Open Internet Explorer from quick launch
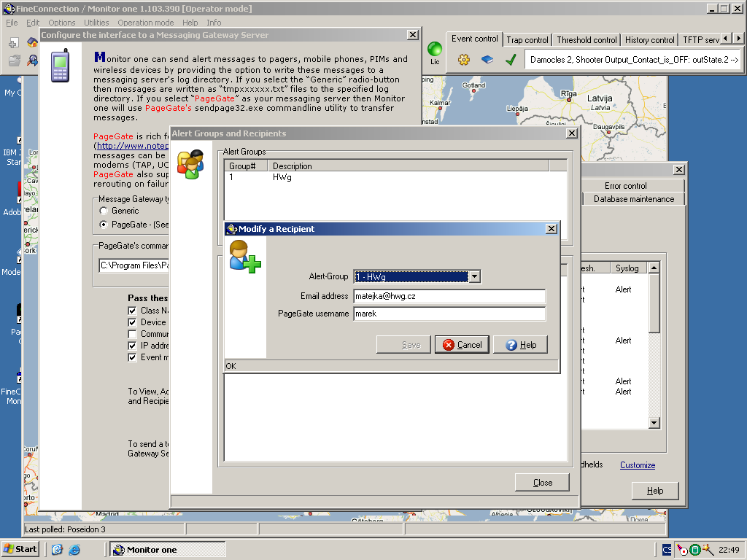 [x=74, y=550]
